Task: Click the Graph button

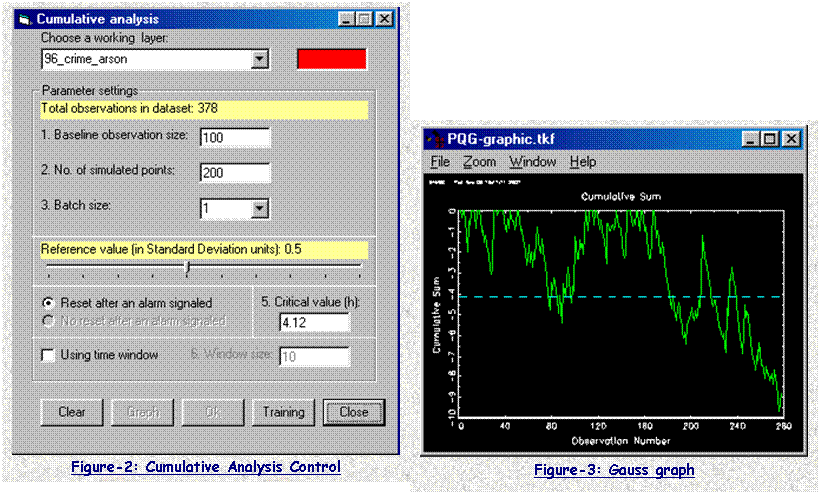Action: click(143, 412)
